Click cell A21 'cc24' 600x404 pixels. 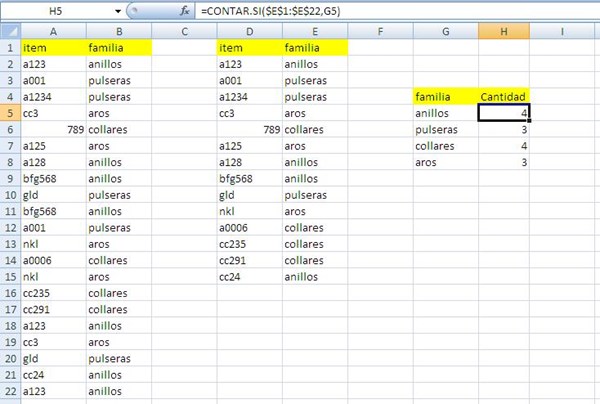(x=54, y=375)
